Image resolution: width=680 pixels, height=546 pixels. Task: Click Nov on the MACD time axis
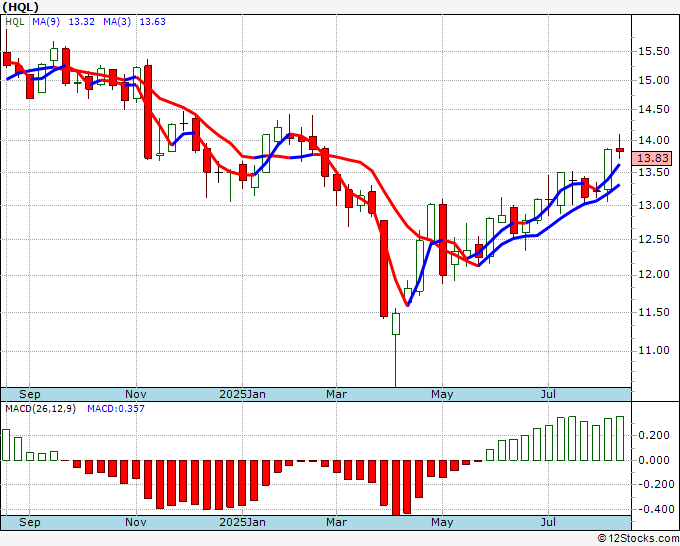pos(136,522)
